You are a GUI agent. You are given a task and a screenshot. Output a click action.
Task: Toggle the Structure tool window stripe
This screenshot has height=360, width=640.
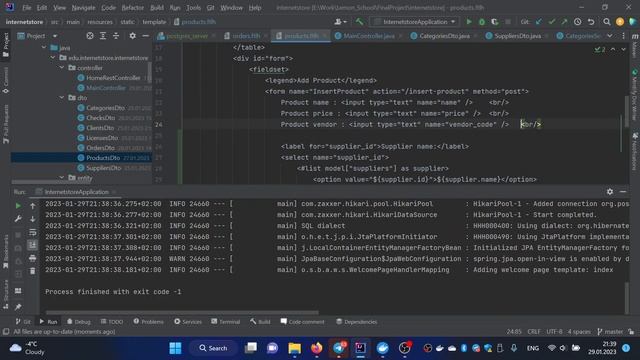6,294
